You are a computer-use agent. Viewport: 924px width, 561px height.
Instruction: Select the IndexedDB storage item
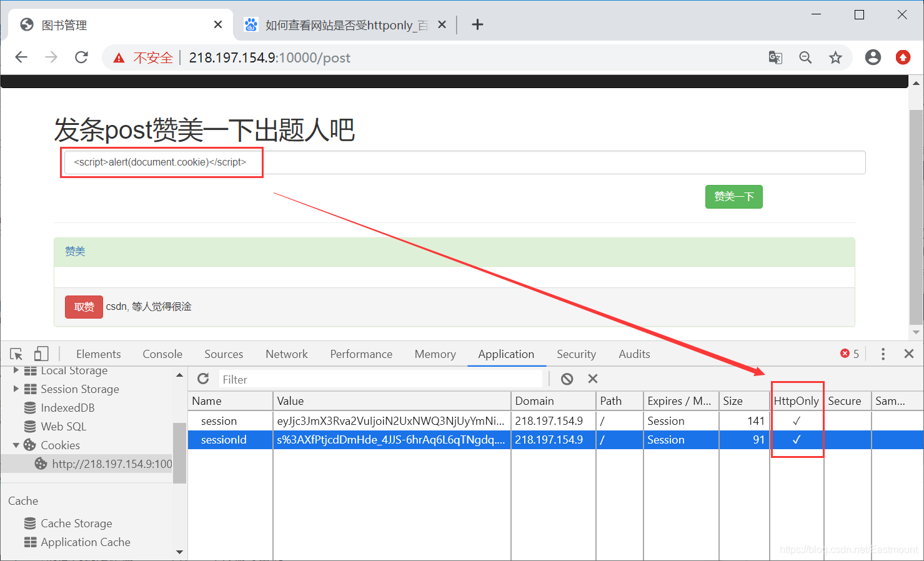tap(67, 408)
